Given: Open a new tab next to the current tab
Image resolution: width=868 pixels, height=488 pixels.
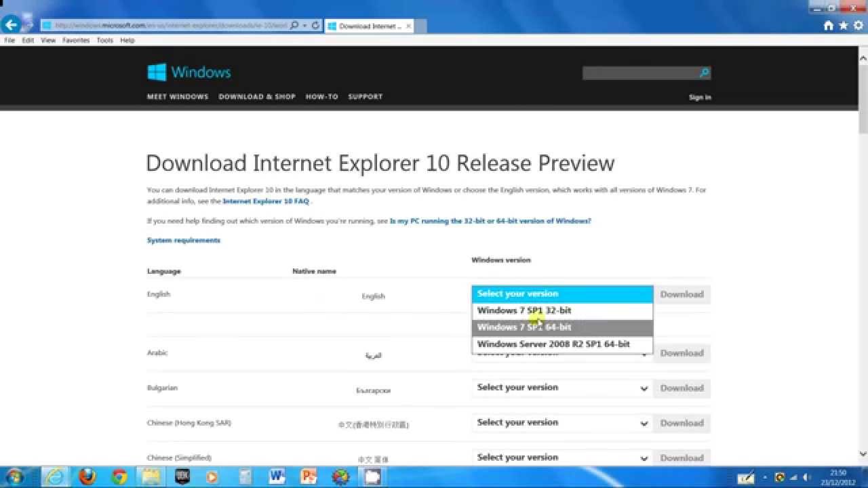Looking at the screenshot, I should click(420, 26).
